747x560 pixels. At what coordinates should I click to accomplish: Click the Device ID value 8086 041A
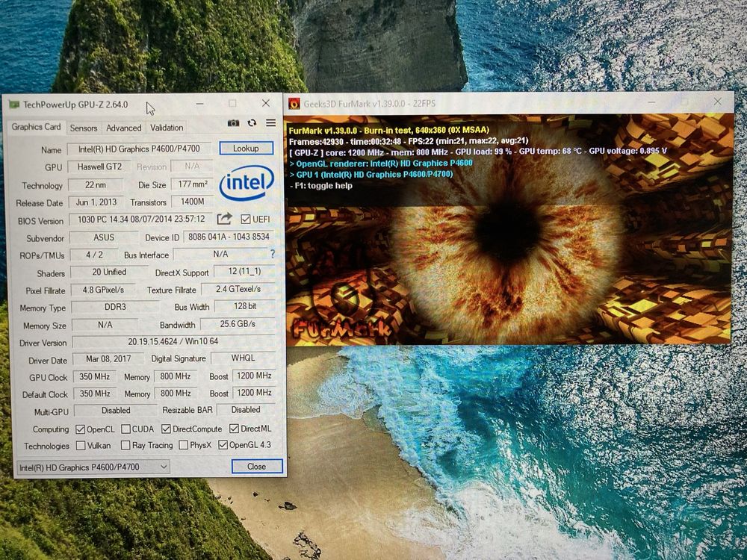point(229,237)
